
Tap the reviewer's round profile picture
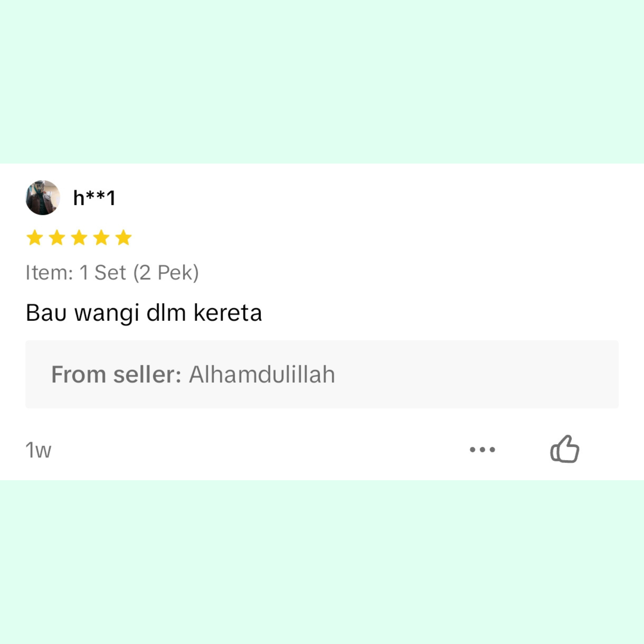coord(43,198)
